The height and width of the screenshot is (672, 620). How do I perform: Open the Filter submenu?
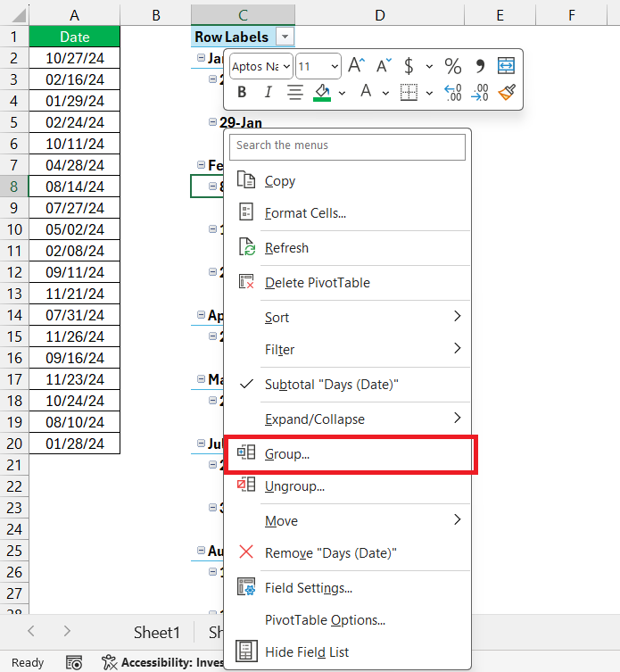pyautogui.click(x=347, y=349)
